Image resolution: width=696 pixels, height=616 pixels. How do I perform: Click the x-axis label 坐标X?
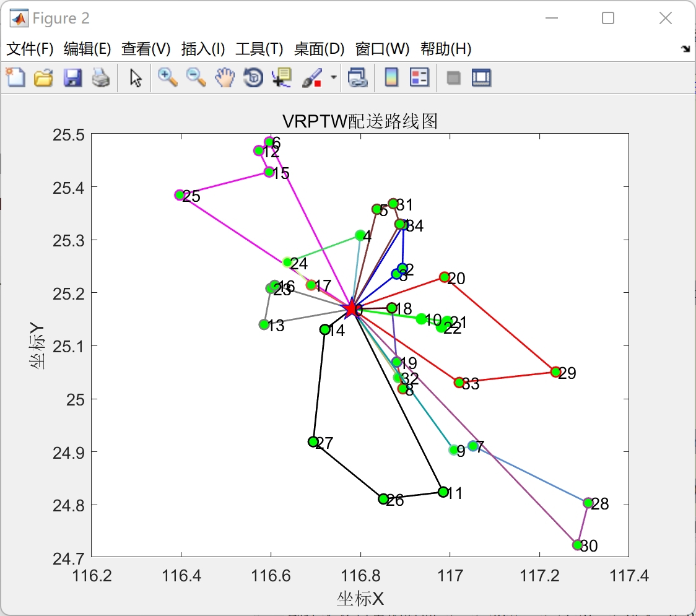tap(360, 599)
